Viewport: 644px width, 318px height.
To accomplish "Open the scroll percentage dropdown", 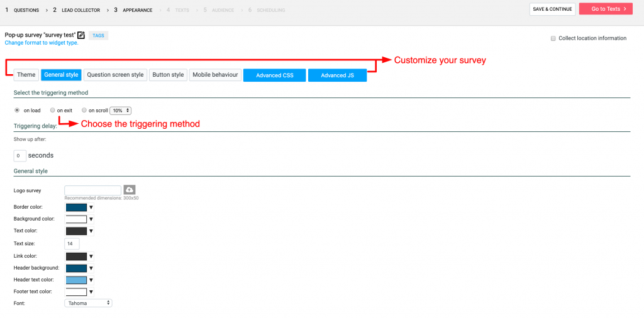I will [x=120, y=111].
